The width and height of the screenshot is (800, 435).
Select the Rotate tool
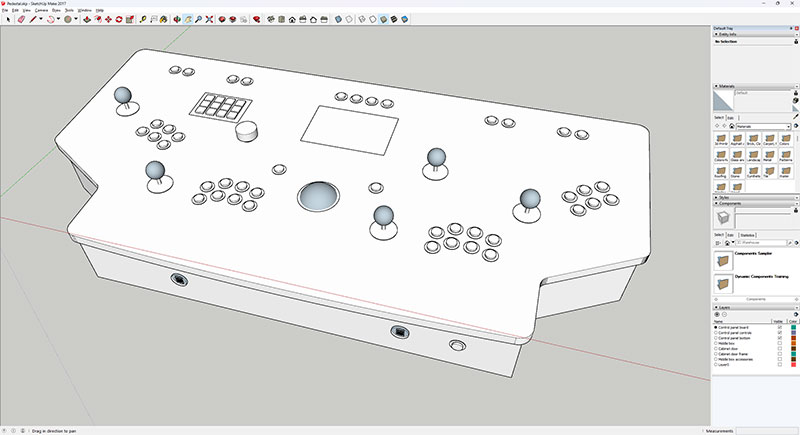119,19
